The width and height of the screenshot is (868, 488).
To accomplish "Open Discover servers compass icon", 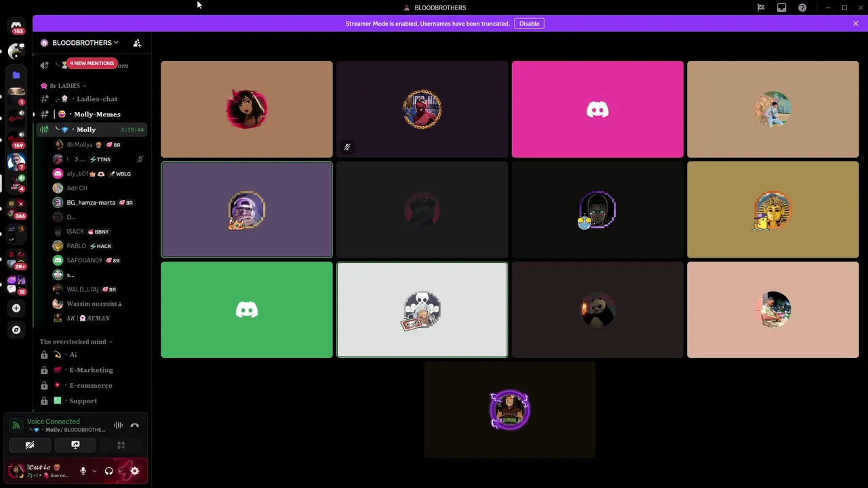I will point(16,329).
